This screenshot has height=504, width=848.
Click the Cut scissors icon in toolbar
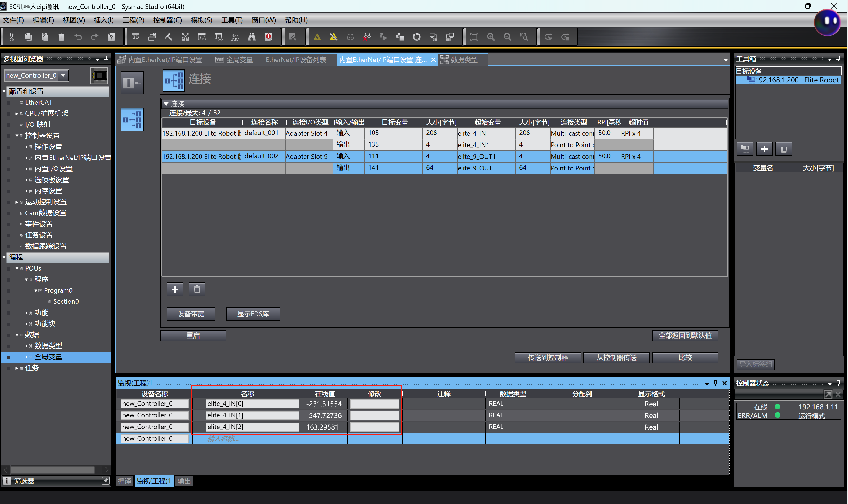click(x=12, y=37)
